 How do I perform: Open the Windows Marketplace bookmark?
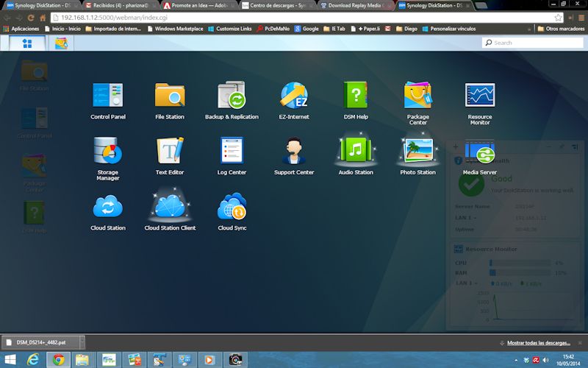click(175, 29)
